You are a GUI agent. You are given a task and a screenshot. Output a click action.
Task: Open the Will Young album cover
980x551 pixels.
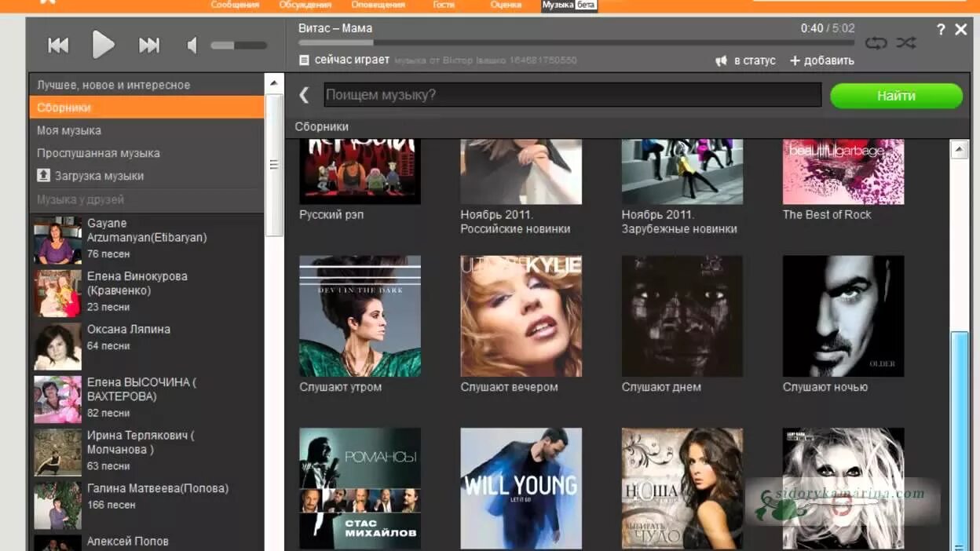tap(521, 488)
